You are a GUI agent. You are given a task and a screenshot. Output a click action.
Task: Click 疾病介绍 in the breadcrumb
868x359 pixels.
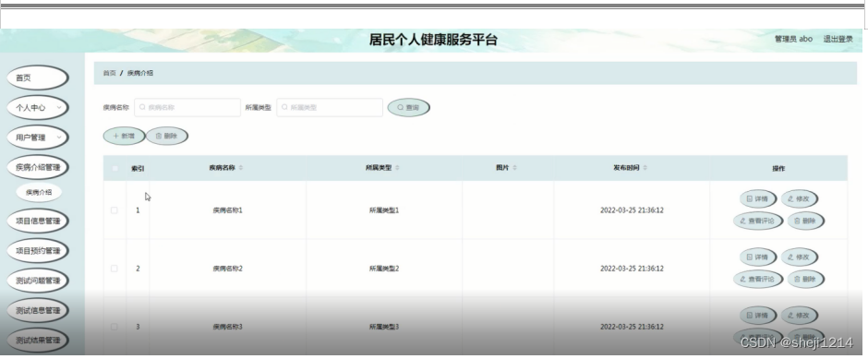140,73
